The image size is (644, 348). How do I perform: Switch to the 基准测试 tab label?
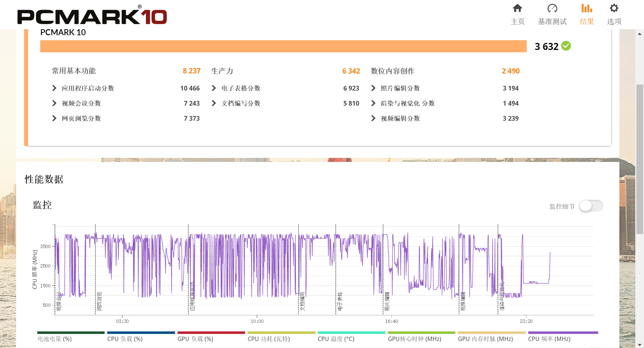point(552,21)
